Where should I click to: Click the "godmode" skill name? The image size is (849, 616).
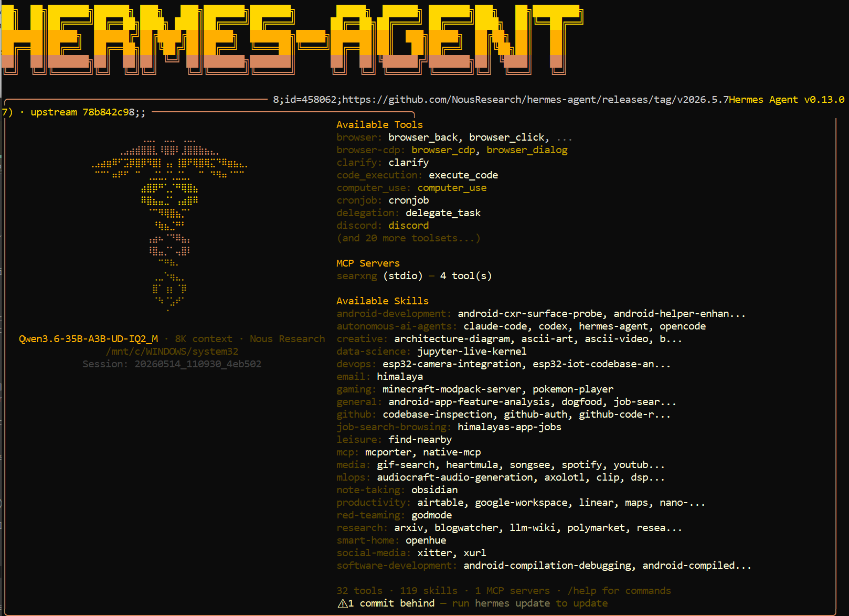click(x=431, y=515)
